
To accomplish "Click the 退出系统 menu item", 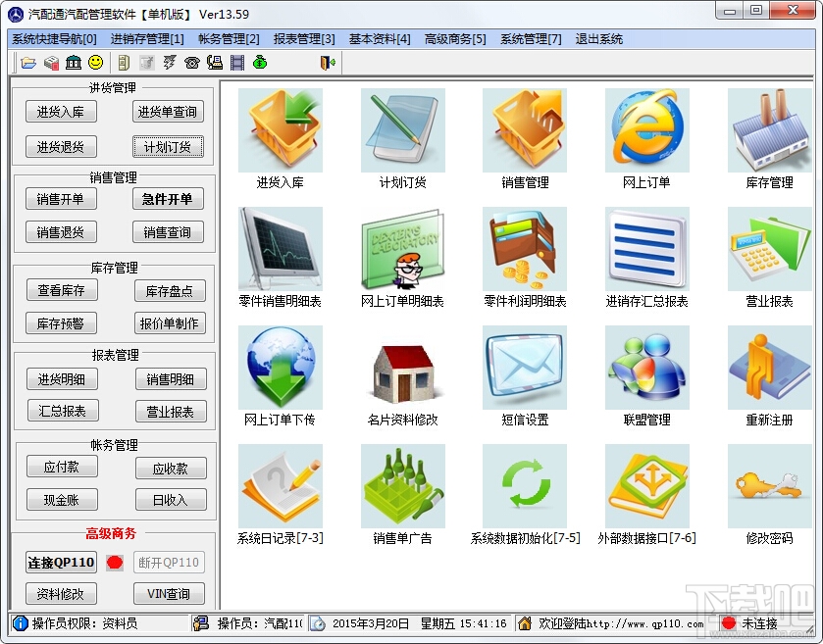I will coord(599,39).
